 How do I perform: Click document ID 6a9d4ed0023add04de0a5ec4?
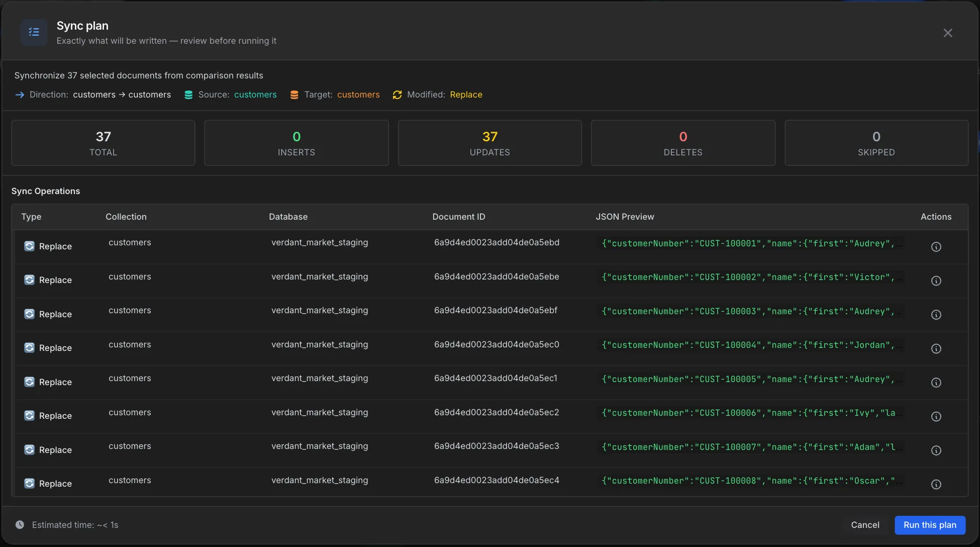497,480
